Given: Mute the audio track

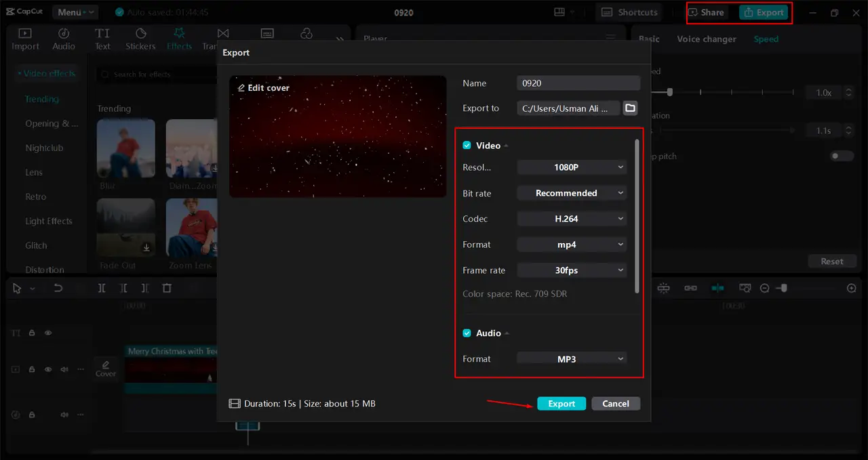Looking at the screenshot, I should (64, 415).
